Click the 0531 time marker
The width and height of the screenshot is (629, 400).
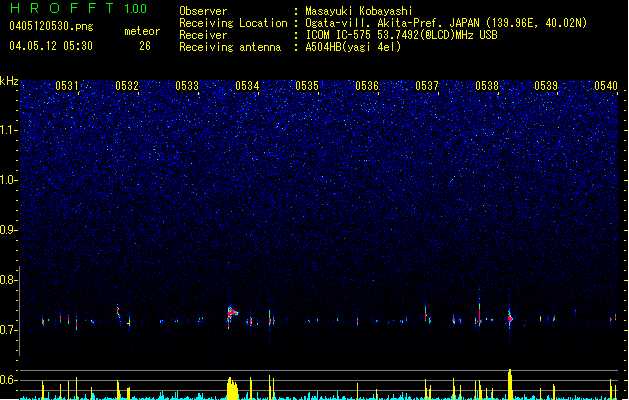[67, 86]
